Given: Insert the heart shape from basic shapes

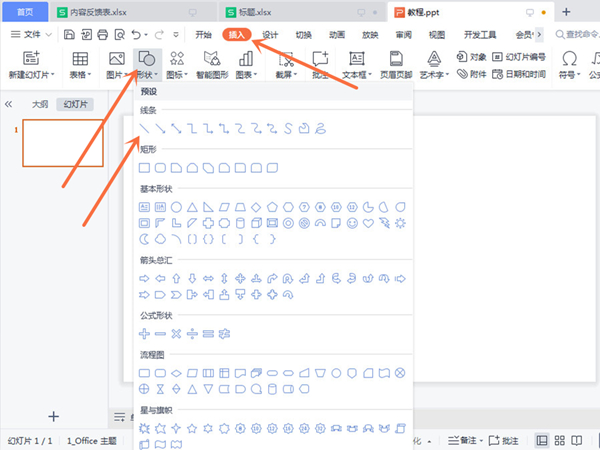Looking at the screenshot, I should [x=368, y=223].
